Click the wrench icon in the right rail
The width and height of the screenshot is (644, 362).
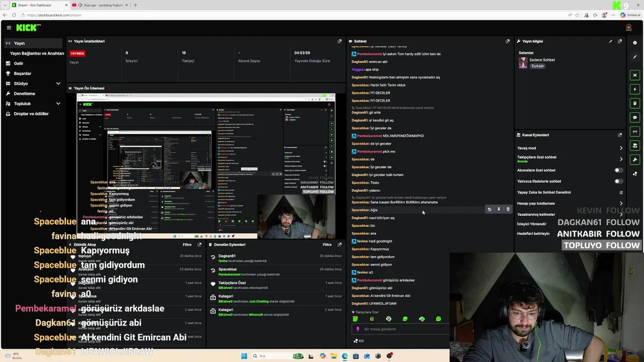coord(634,159)
